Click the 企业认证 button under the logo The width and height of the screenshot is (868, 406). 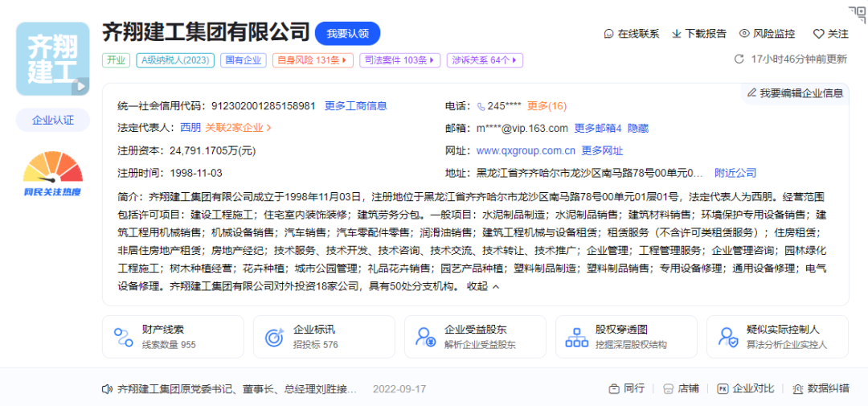(x=53, y=120)
